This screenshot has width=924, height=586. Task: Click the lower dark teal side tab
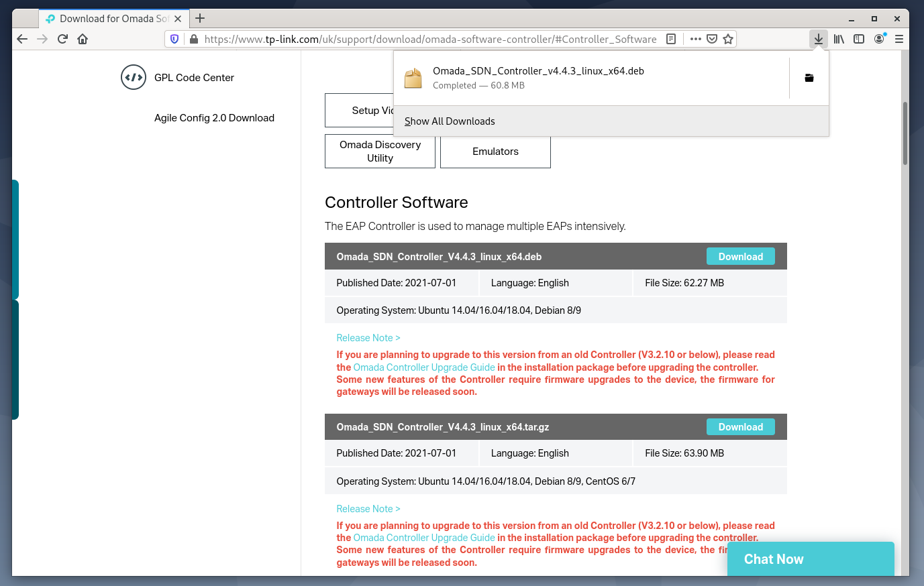(x=15, y=360)
